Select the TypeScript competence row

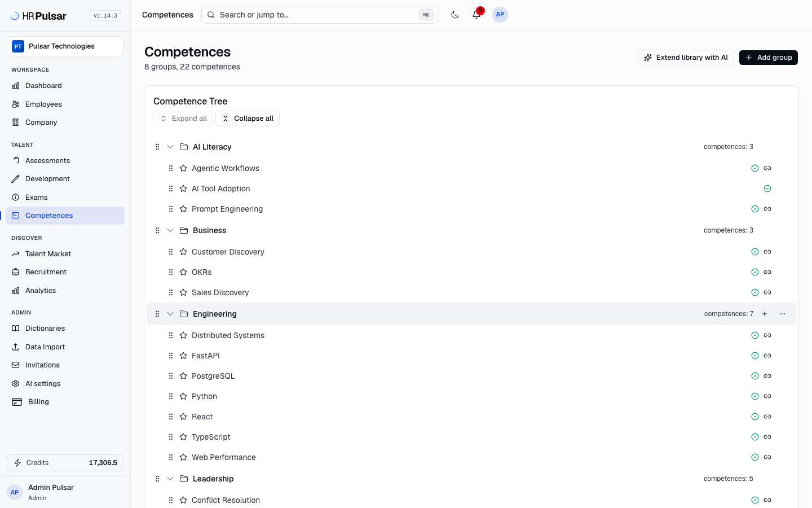471,437
